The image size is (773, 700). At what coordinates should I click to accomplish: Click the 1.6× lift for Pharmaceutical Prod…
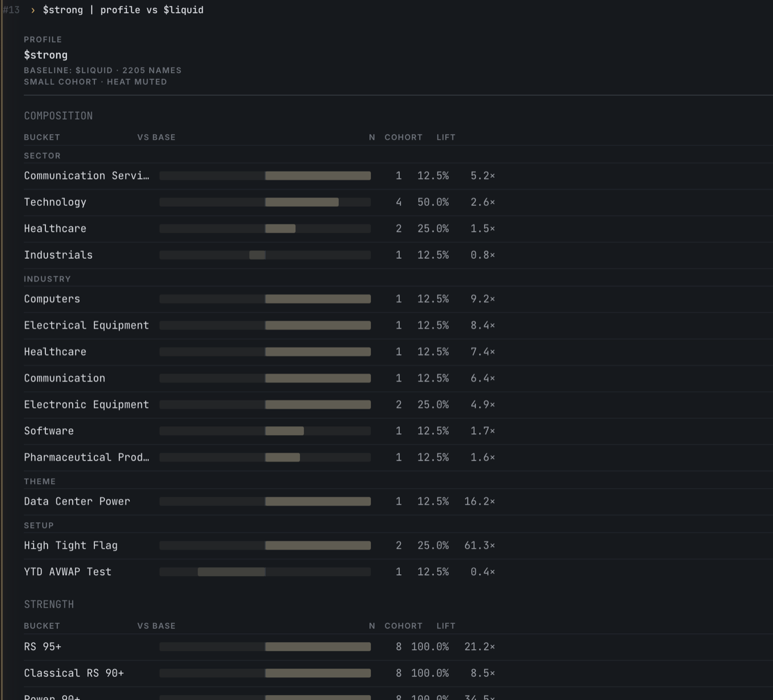click(483, 457)
